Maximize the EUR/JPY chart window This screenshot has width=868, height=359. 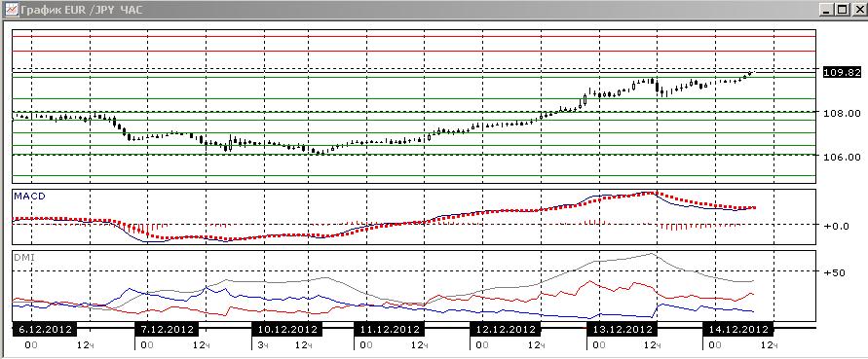pyautogui.click(x=842, y=10)
